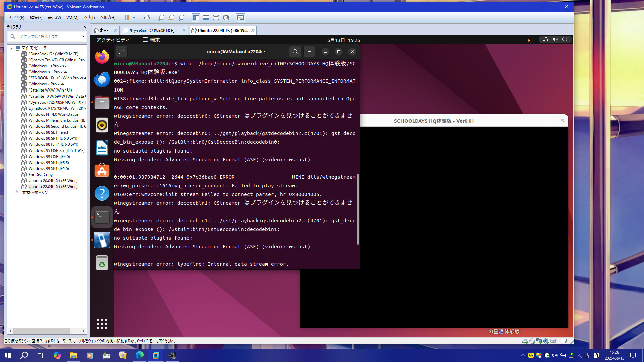644x362 pixels.
Task: Click the library search input field
Action: point(47,36)
